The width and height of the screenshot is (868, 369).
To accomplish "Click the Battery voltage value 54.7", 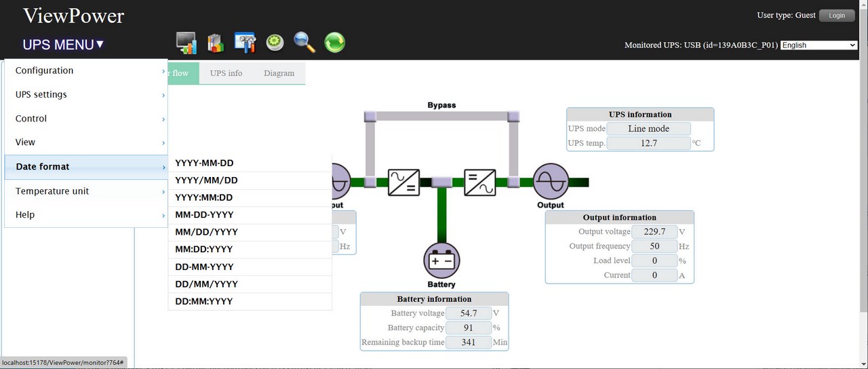I will (469, 313).
